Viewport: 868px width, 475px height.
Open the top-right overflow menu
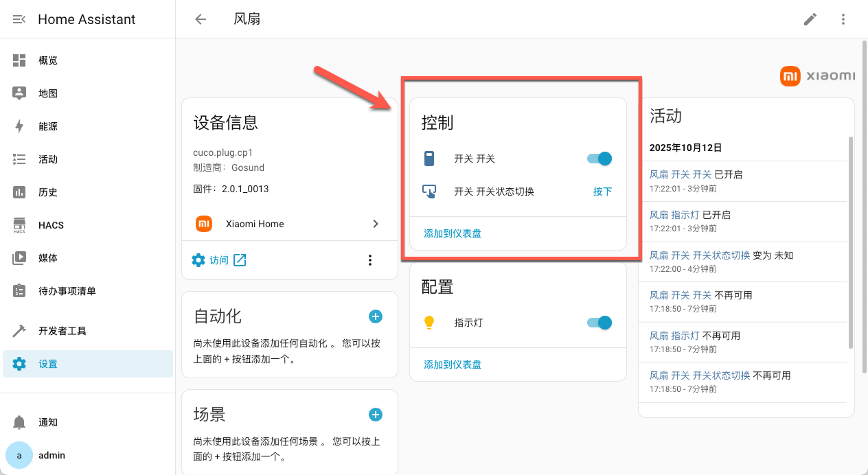click(843, 19)
